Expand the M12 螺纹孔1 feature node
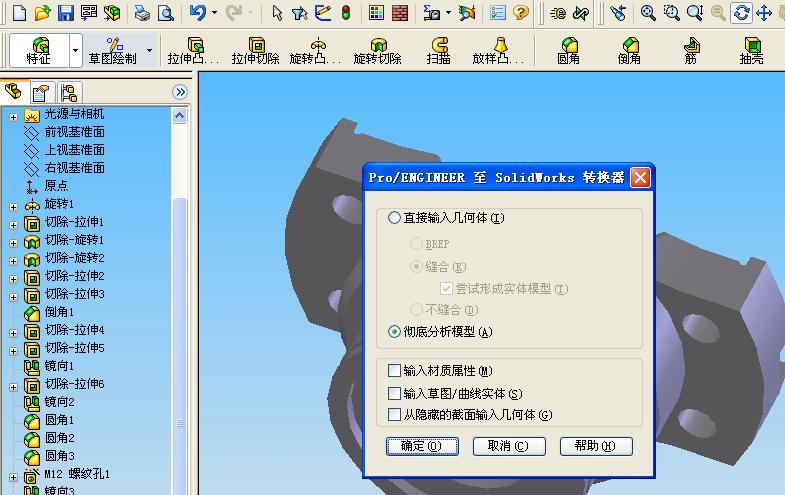This screenshot has height=495, width=785. [14, 477]
